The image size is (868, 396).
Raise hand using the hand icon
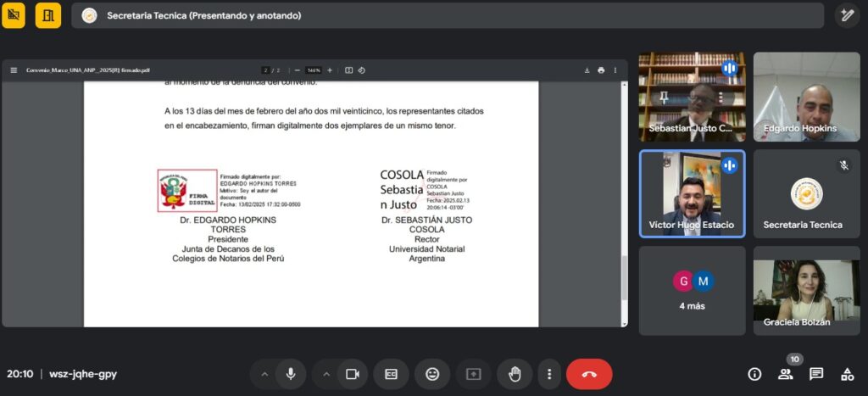tap(514, 374)
